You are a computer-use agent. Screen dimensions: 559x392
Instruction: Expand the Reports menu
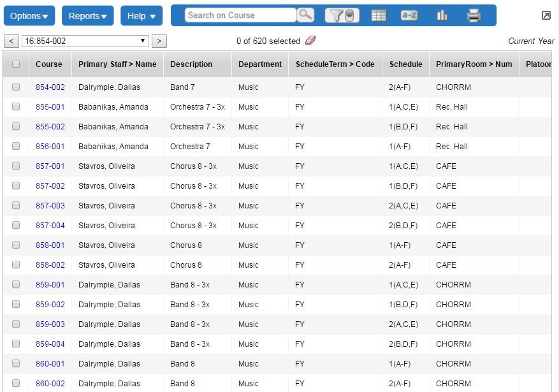88,16
